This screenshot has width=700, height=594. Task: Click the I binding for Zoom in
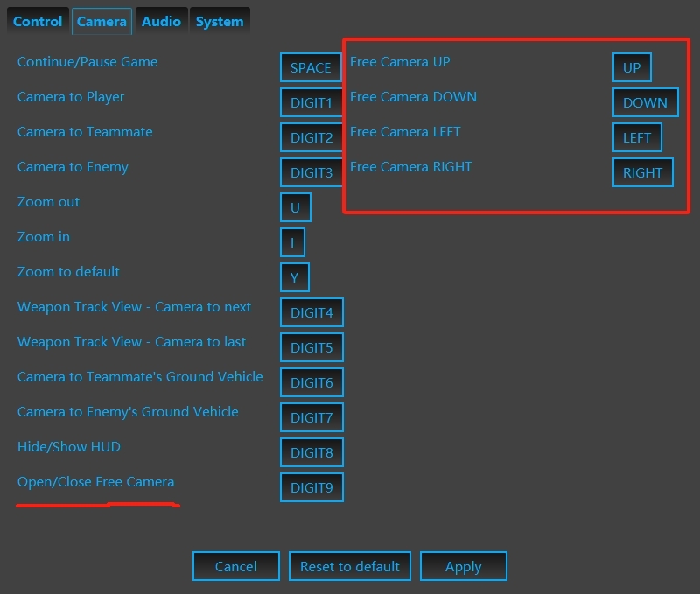coord(291,241)
